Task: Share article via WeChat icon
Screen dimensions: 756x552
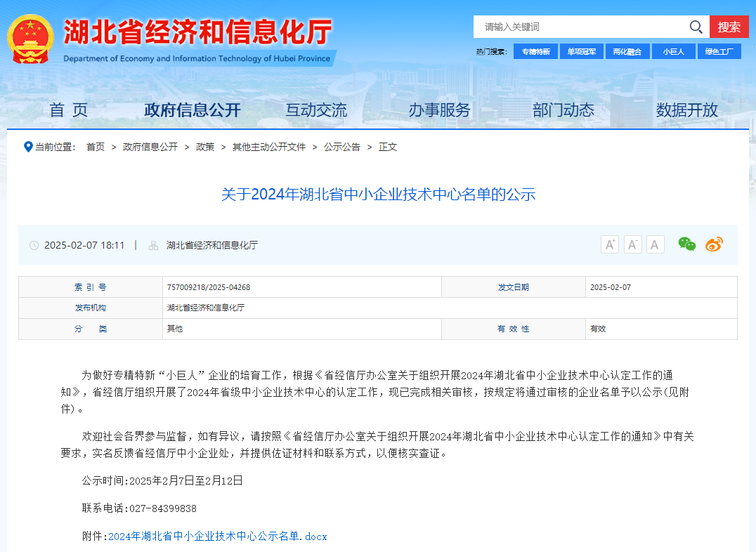Action: coord(686,244)
